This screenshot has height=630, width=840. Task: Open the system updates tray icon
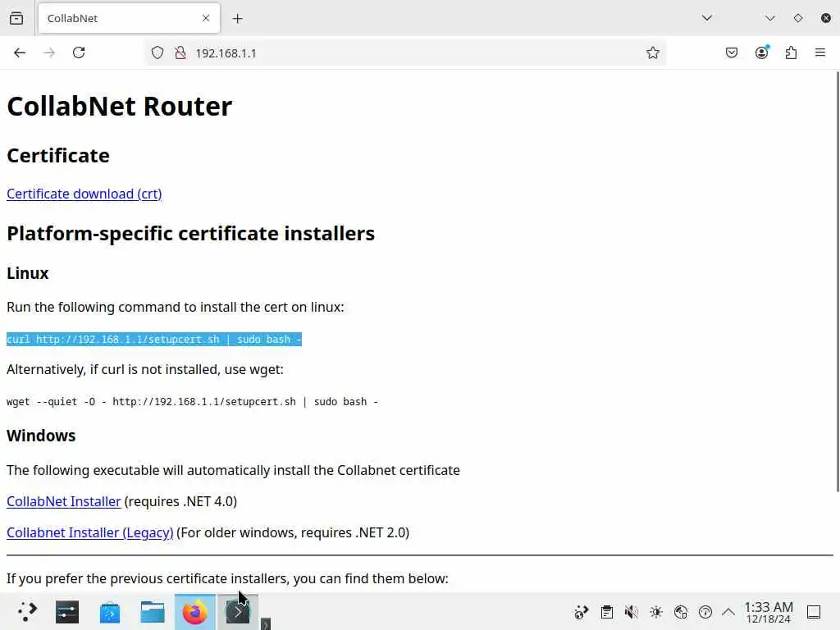pyautogui.click(x=705, y=612)
